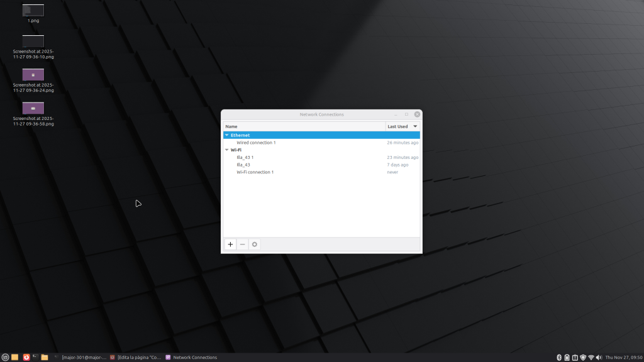Click the add connection plus button

pyautogui.click(x=230, y=244)
